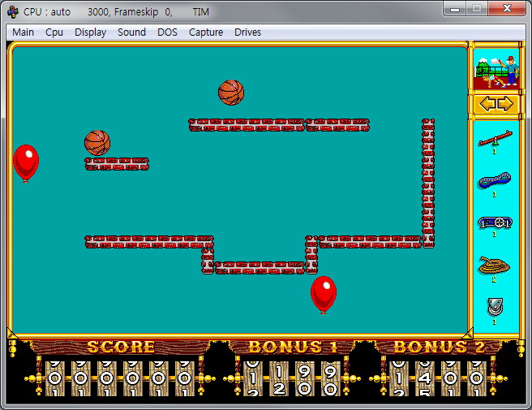Screen dimensions: 532x410
Task: Select the pulley part
Action: 495,307
